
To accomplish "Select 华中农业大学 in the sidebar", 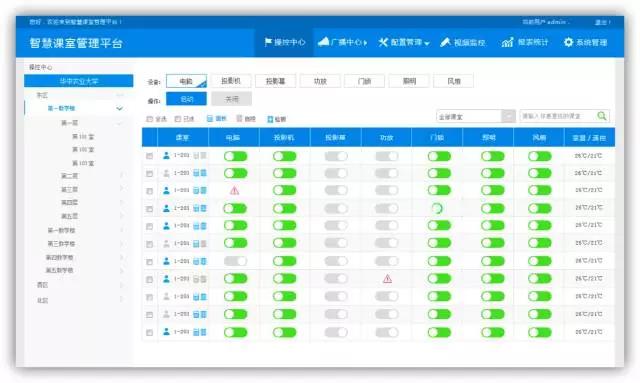I will point(79,81).
